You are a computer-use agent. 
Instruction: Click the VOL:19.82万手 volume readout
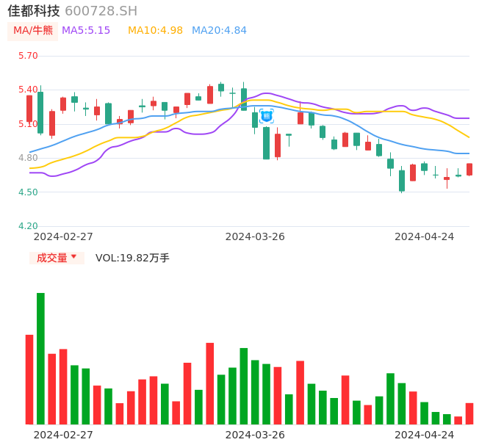(x=132, y=258)
